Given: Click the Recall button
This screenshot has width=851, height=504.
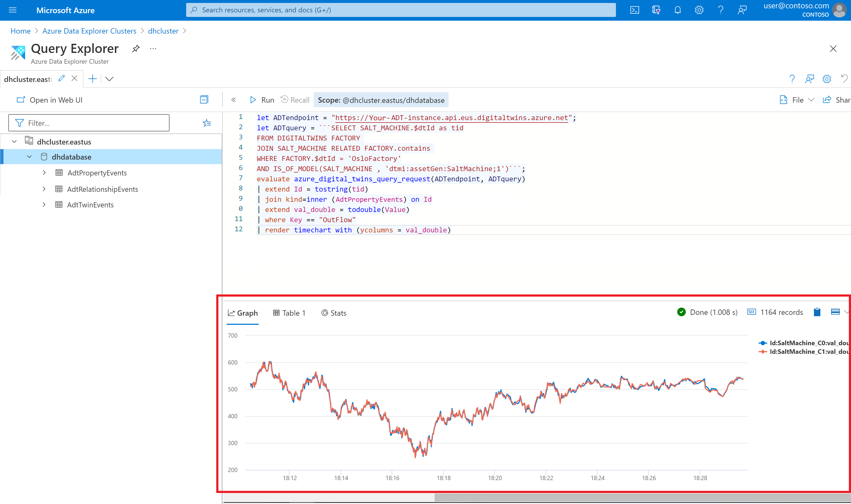Looking at the screenshot, I should click(295, 100).
